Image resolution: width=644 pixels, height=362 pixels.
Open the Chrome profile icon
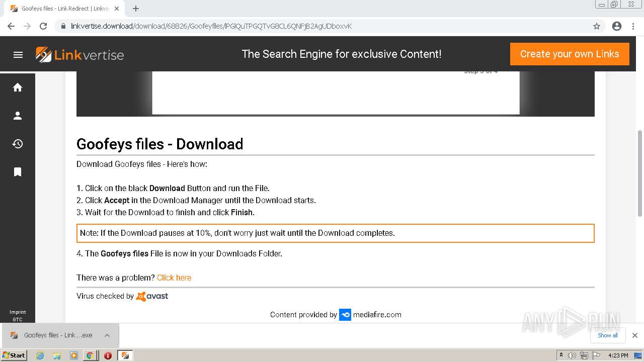pyautogui.click(x=617, y=26)
